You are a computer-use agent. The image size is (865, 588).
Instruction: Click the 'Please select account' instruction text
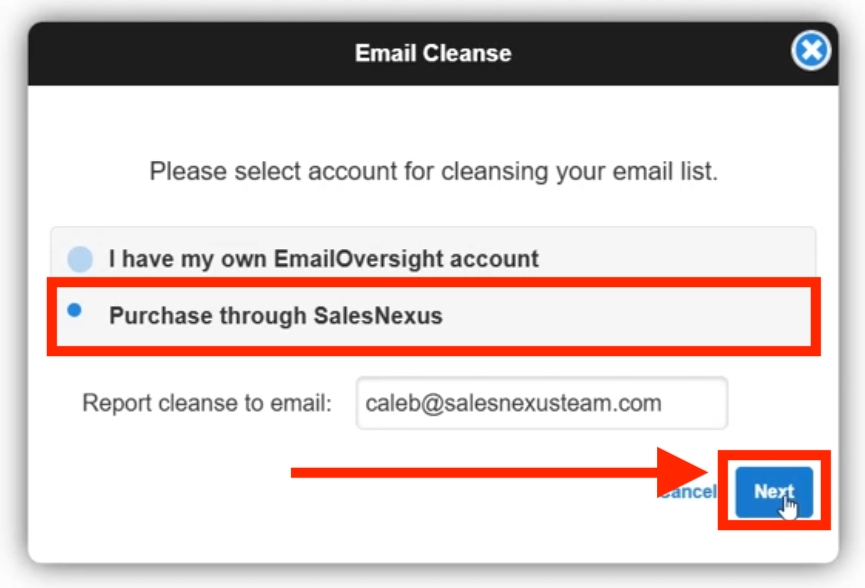(434, 172)
